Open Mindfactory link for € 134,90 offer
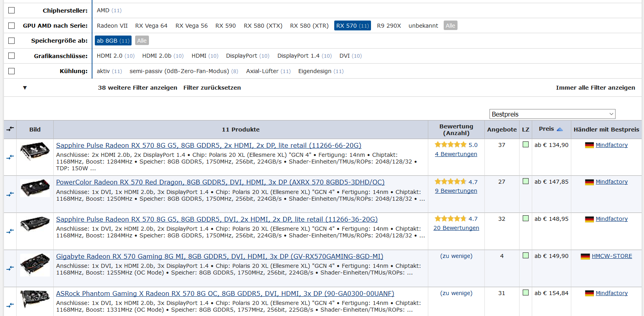This screenshot has height=316, width=644. pos(612,145)
